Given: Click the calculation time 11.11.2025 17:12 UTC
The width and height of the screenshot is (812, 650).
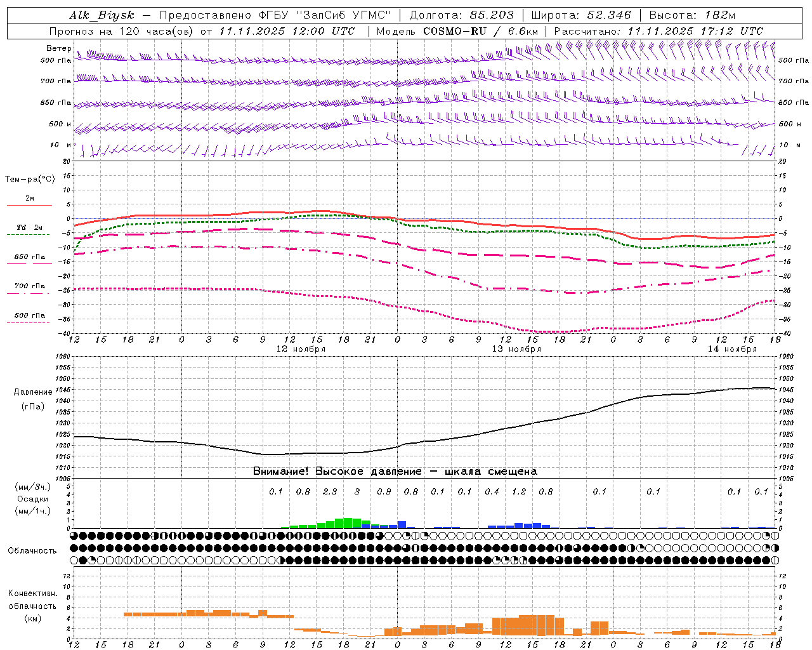Looking at the screenshot, I should pos(695,31).
